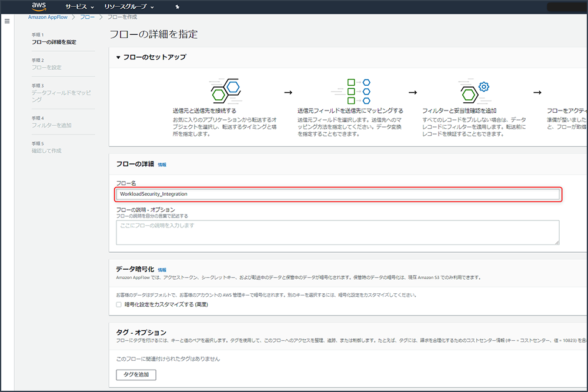This screenshot has height=392, width=588.
Task: Click the filter and validation gear icon
Action: [475, 91]
